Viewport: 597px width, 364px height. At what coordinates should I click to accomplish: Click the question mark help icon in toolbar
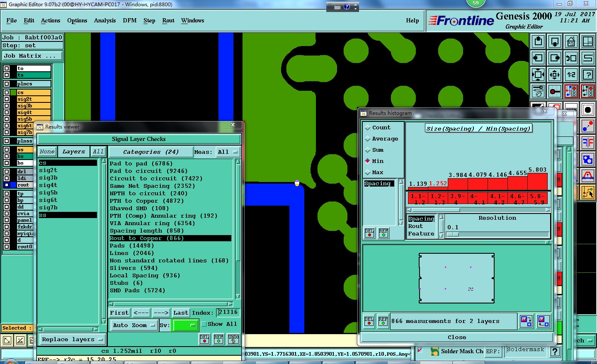[x=588, y=75]
